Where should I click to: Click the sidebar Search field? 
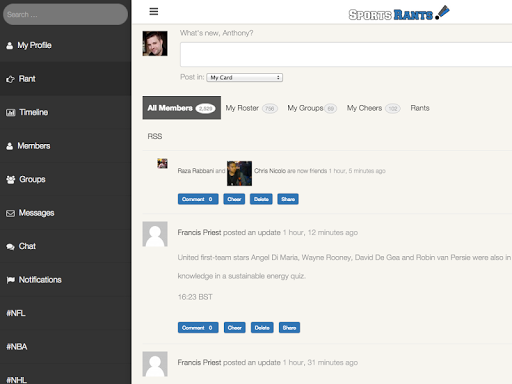[x=65, y=14]
